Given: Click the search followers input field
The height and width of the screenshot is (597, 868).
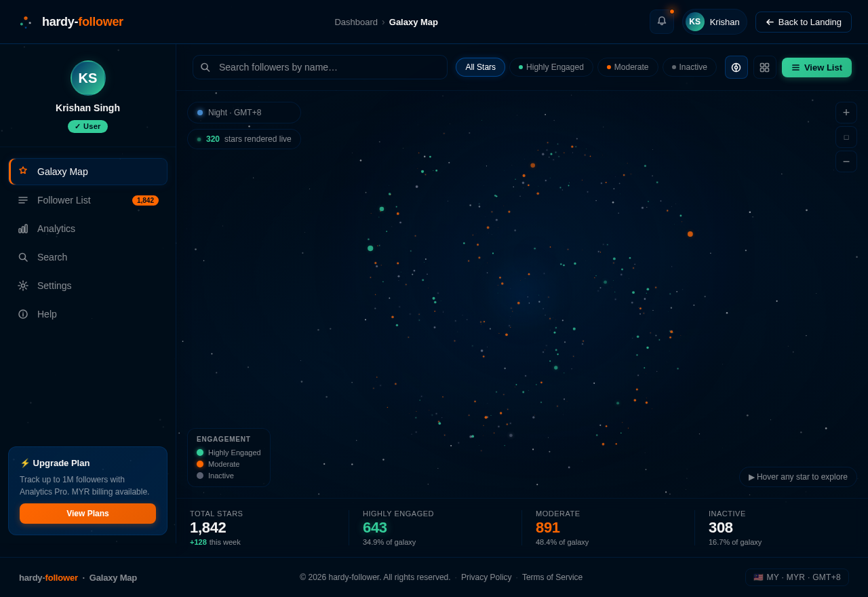Looking at the screenshot, I should click(319, 67).
